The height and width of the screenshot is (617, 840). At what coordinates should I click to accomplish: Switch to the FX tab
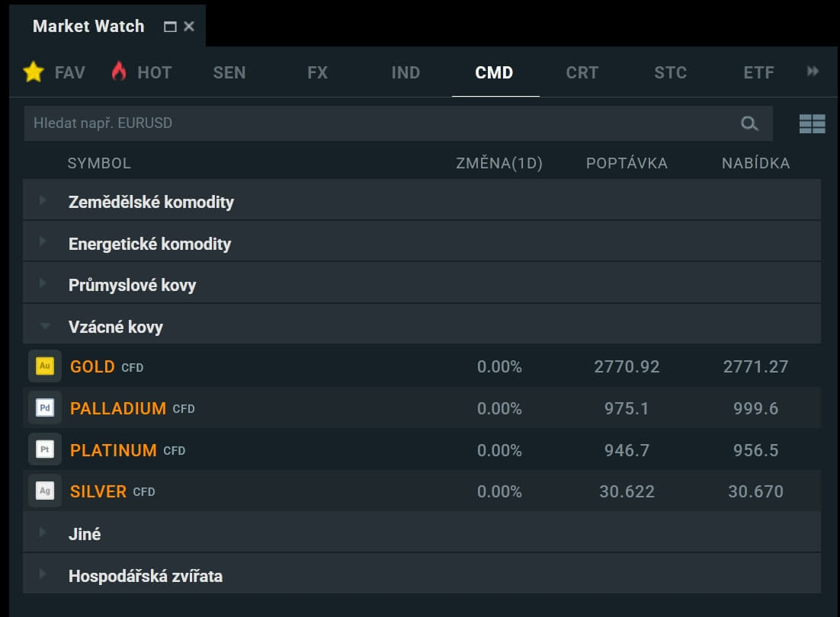[x=317, y=72]
